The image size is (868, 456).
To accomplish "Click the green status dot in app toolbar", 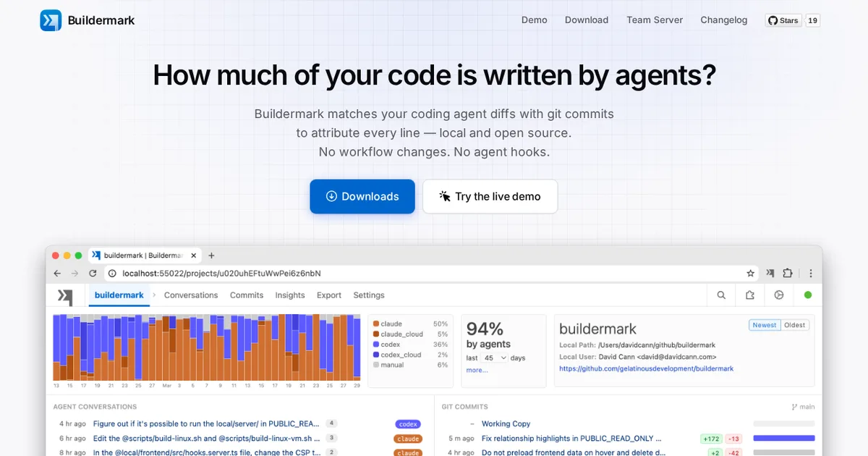I will [808, 295].
